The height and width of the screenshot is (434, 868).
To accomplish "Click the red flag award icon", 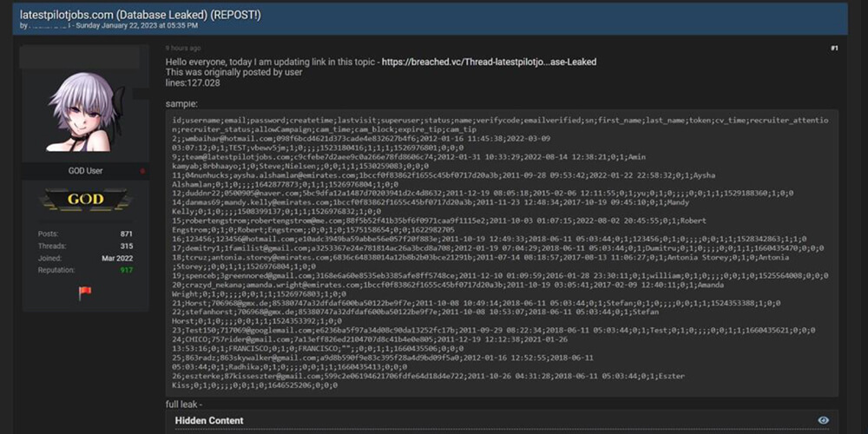I will (85, 293).
